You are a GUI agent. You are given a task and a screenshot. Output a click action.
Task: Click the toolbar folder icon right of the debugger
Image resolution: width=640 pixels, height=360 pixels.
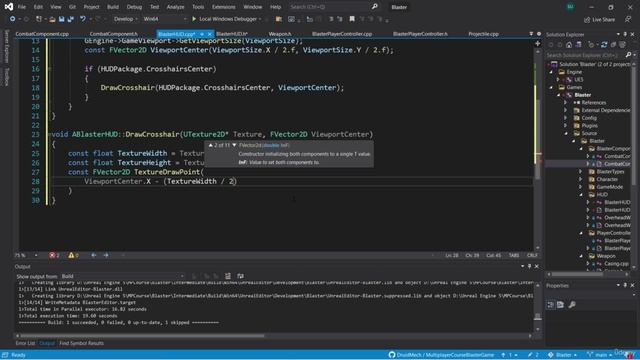pyautogui.click(x=279, y=19)
